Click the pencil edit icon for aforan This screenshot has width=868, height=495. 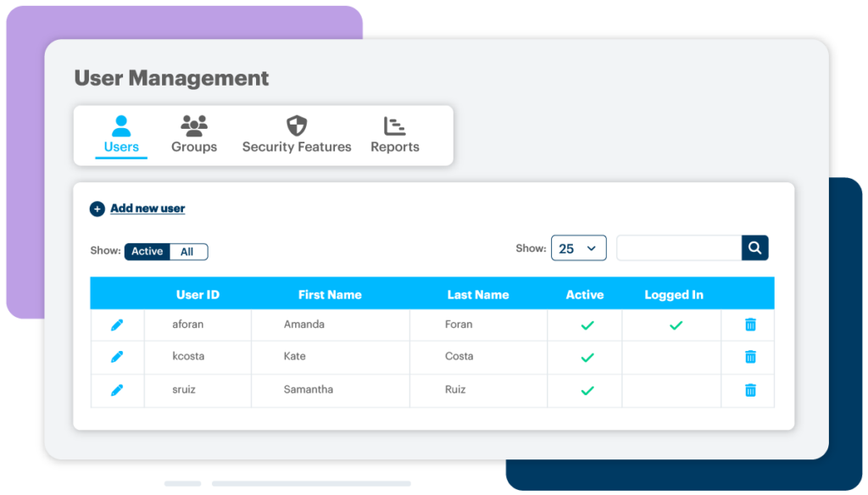coord(117,325)
